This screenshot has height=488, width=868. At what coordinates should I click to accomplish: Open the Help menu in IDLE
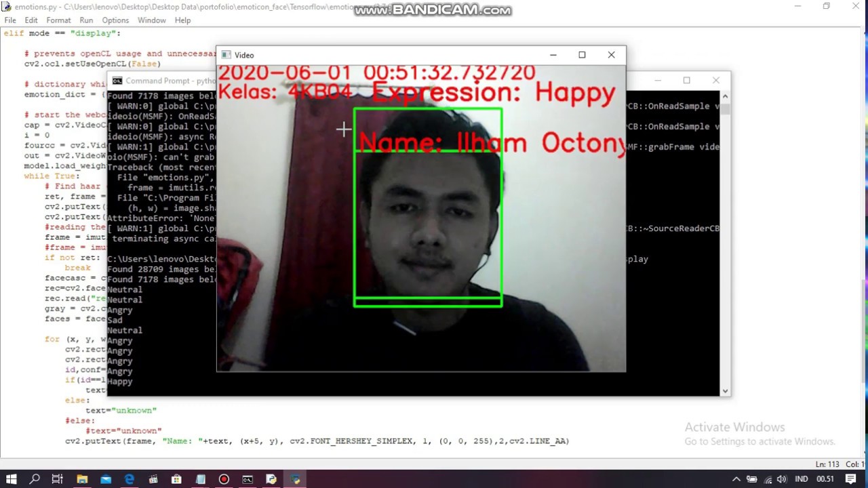[183, 20]
